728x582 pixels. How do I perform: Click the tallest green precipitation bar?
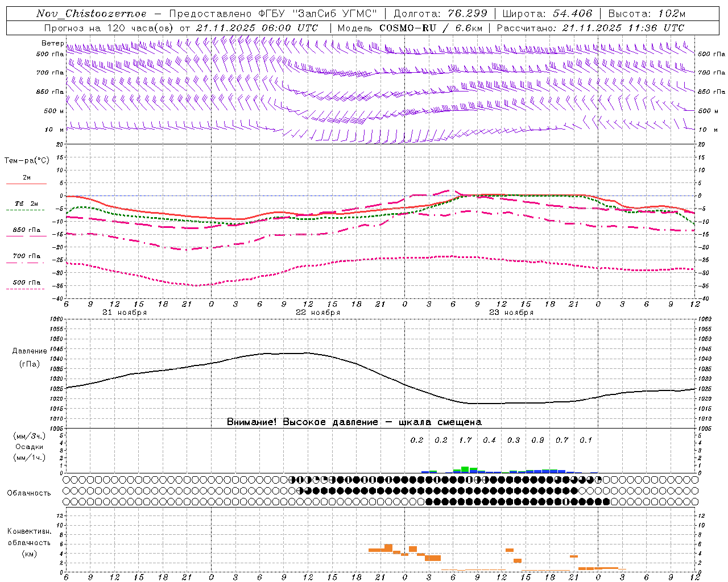[x=465, y=469]
